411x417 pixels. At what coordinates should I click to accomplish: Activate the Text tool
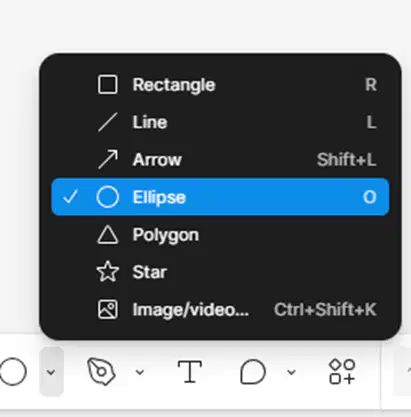pos(190,372)
